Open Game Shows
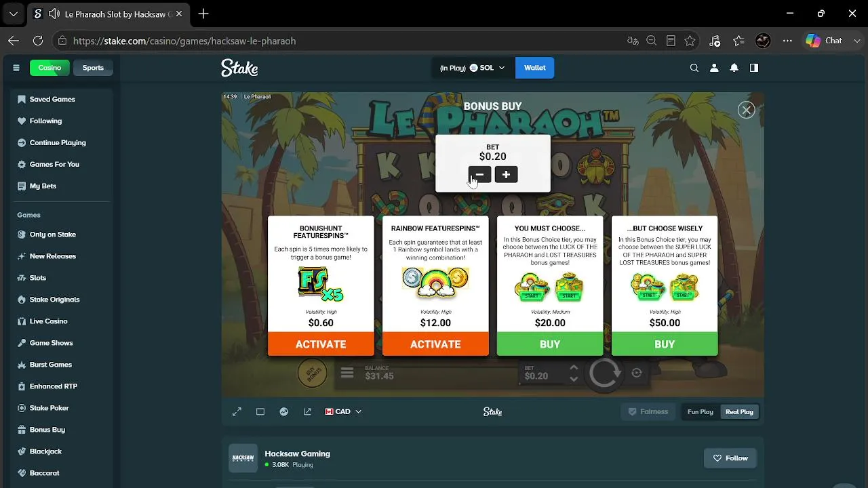The image size is (868, 488). pyautogui.click(x=61, y=343)
